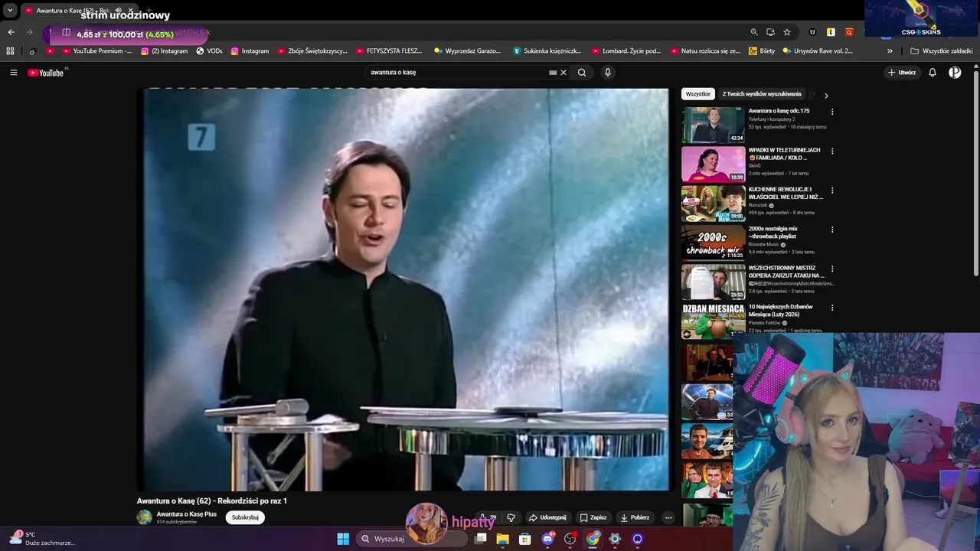Open options for '10 Największych Dzbanów' video

click(832, 308)
